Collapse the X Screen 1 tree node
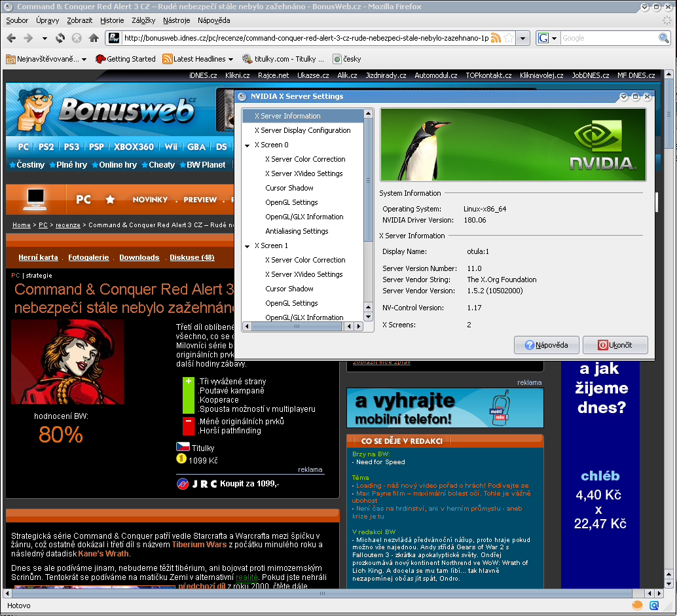Image resolution: width=677 pixels, height=616 pixels. click(x=247, y=246)
